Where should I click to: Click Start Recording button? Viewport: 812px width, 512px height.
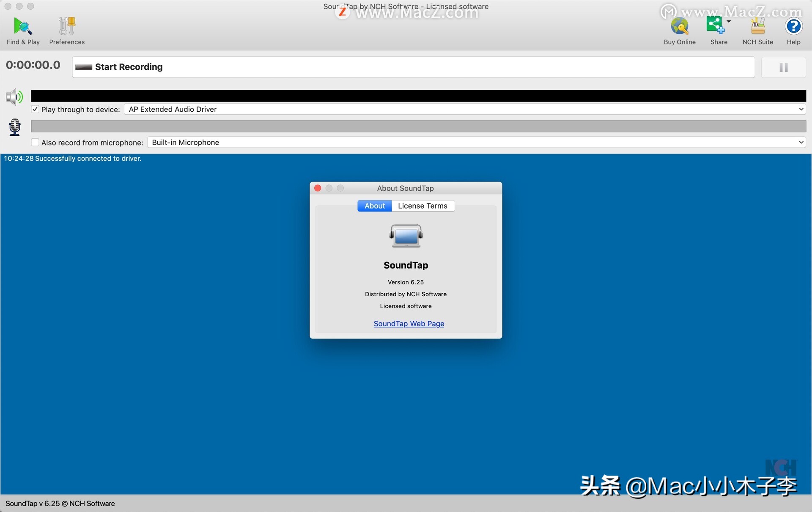click(412, 66)
